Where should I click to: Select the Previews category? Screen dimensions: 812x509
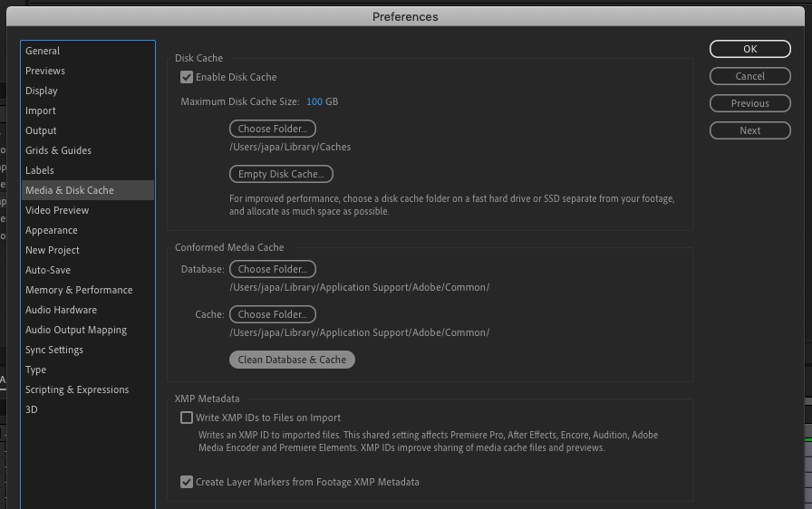point(88,71)
